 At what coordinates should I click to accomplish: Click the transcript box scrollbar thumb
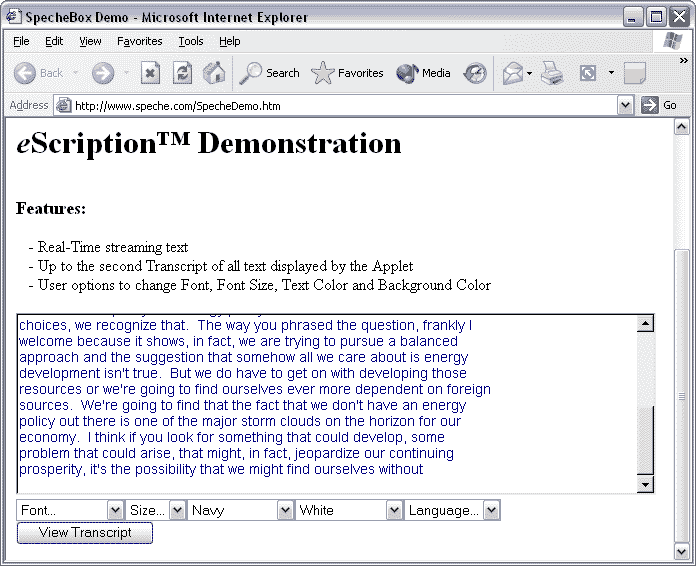645,440
